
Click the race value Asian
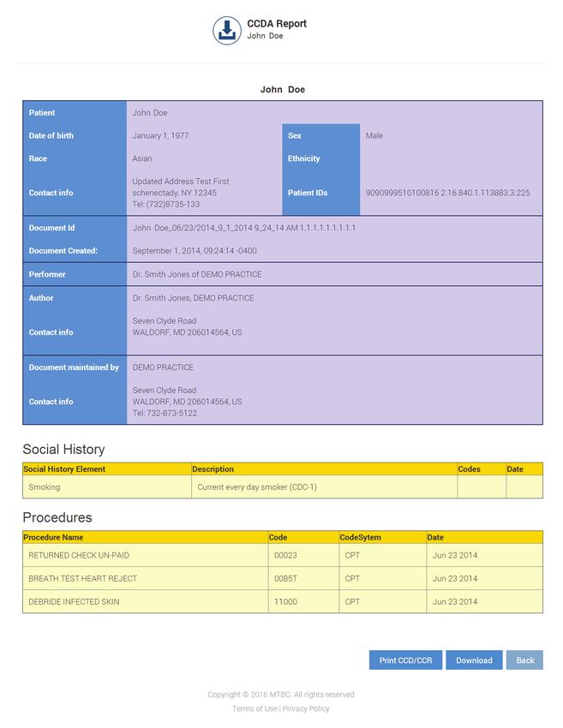tap(142, 158)
